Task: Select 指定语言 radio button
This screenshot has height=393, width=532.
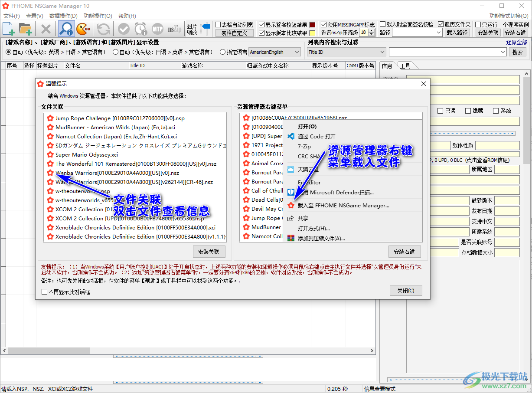Action: [x=222, y=52]
